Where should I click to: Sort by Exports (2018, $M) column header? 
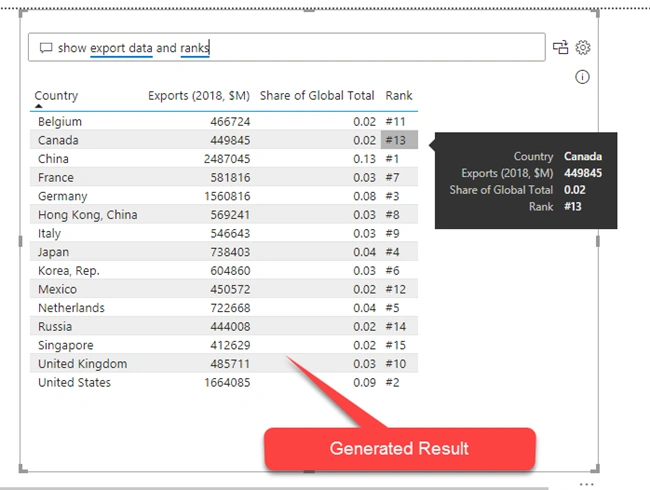(x=199, y=96)
